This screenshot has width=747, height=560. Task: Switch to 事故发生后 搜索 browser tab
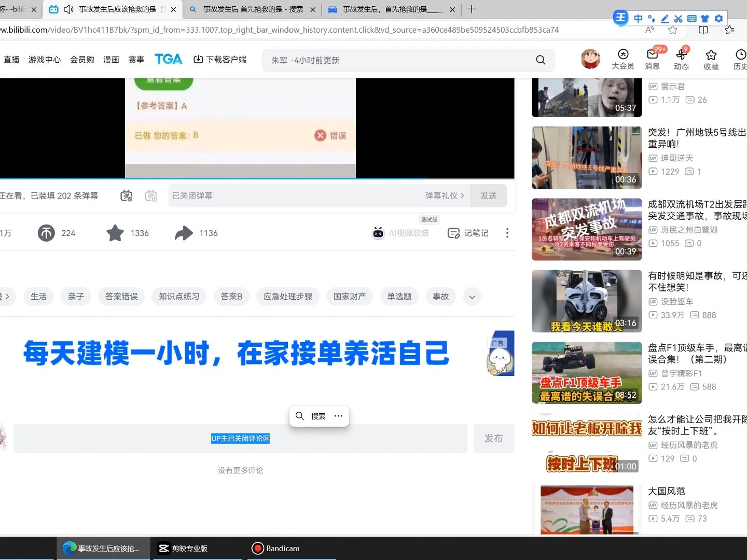[253, 9]
